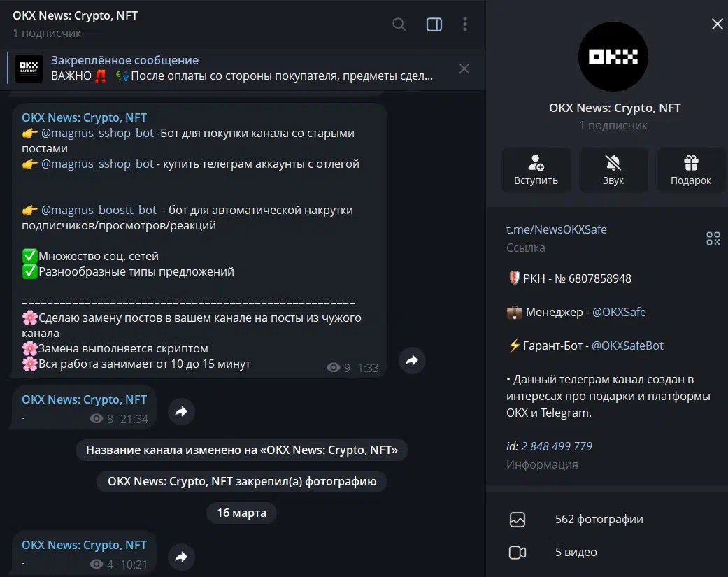Click the Вступить join button
The width and height of the screenshot is (728, 577).
coord(536,170)
